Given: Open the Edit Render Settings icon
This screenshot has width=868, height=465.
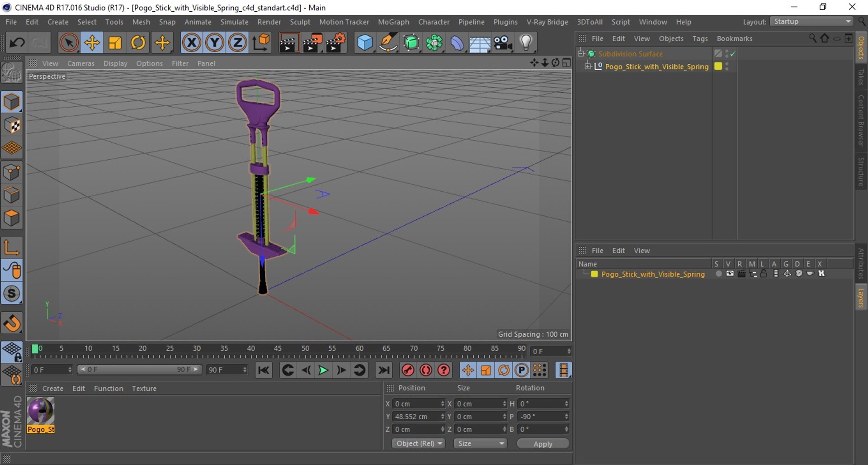Looking at the screenshot, I should click(336, 43).
